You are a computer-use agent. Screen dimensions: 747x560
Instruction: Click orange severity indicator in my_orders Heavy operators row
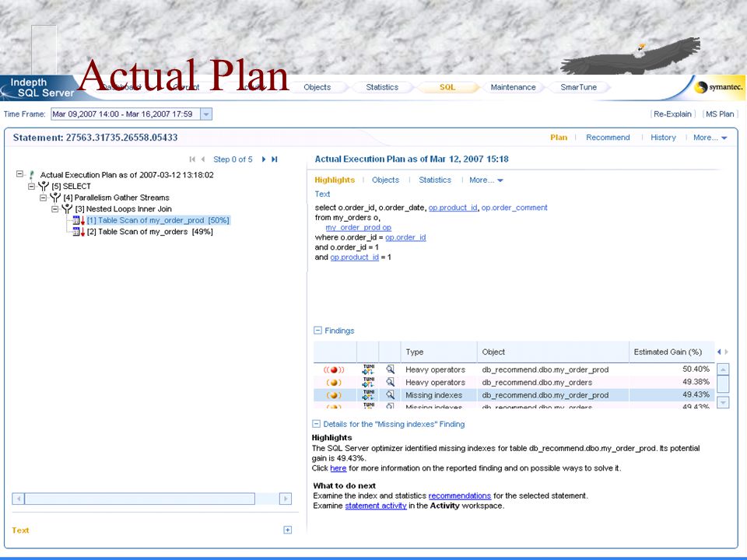pyautogui.click(x=334, y=383)
